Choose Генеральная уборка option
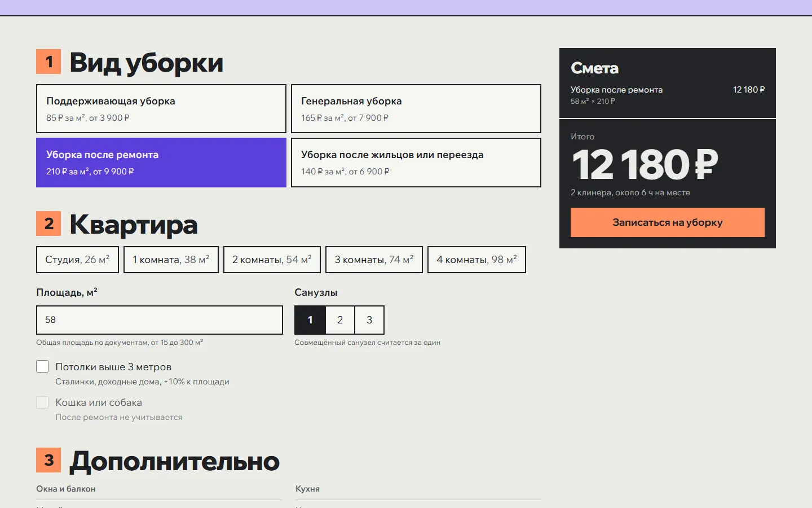The height and width of the screenshot is (508, 812). [416, 109]
